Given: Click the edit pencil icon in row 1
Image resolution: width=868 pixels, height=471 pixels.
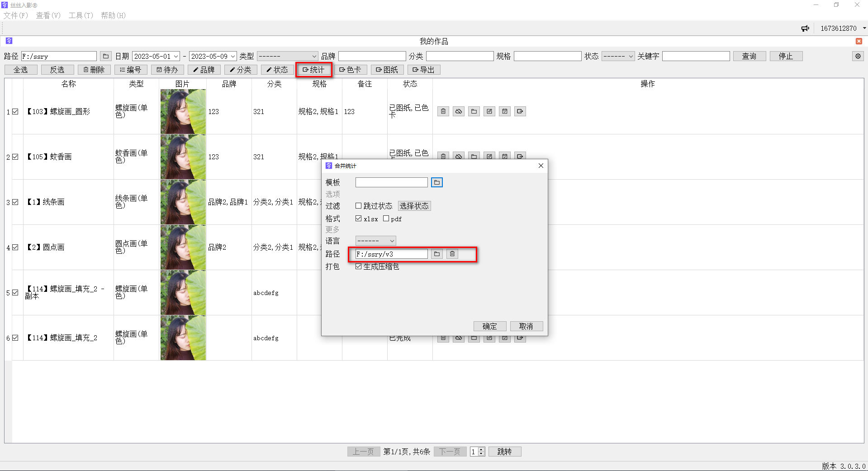Looking at the screenshot, I should tap(489, 111).
